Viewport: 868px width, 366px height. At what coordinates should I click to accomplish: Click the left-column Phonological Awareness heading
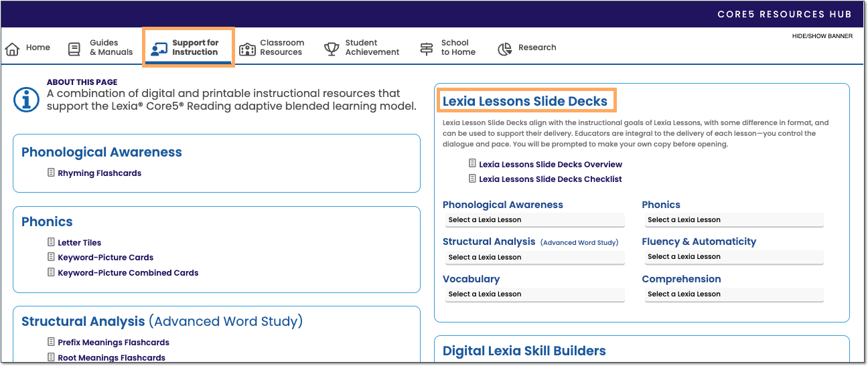click(102, 152)
